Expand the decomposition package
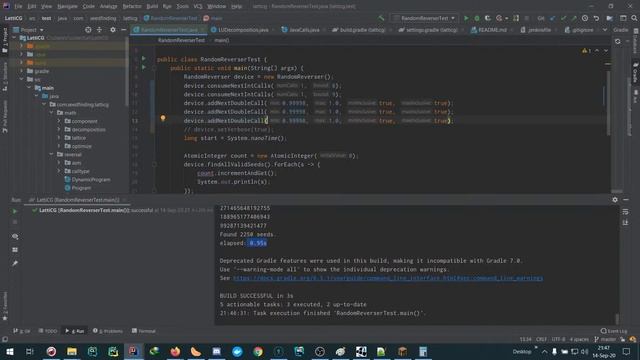This screenshot has width=640, height=360. tap(59, 129)
